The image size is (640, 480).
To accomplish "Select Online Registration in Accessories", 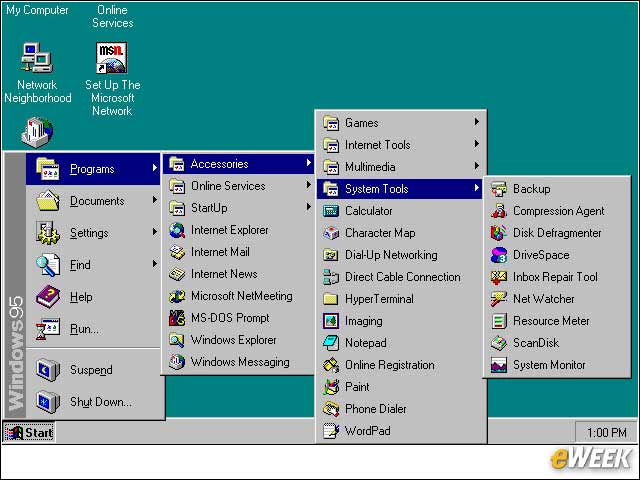I will tap(400, 365).
